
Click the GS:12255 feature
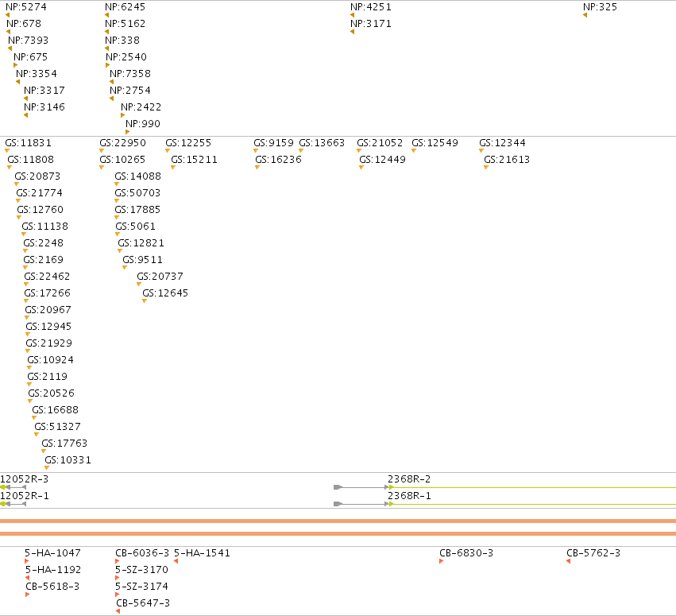[188, 143]
